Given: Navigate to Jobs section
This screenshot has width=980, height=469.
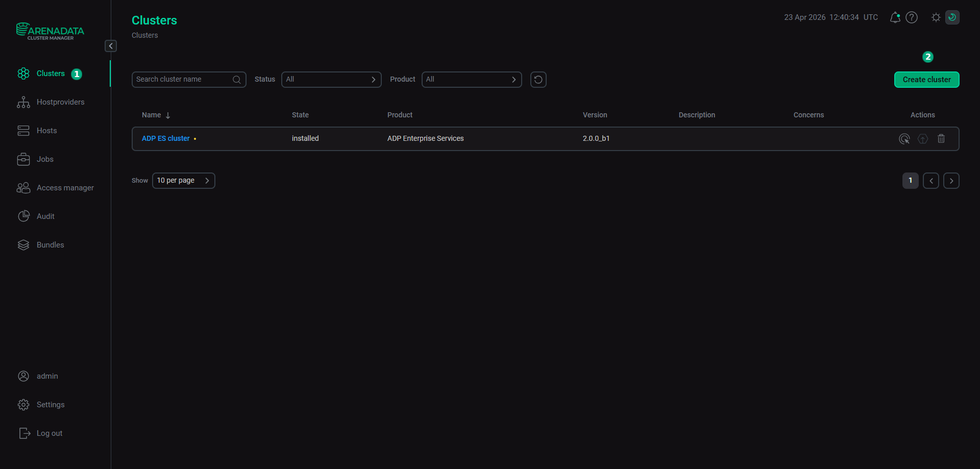Looking at the screenshot, I should pyautogui.click(x=45, y=159).
